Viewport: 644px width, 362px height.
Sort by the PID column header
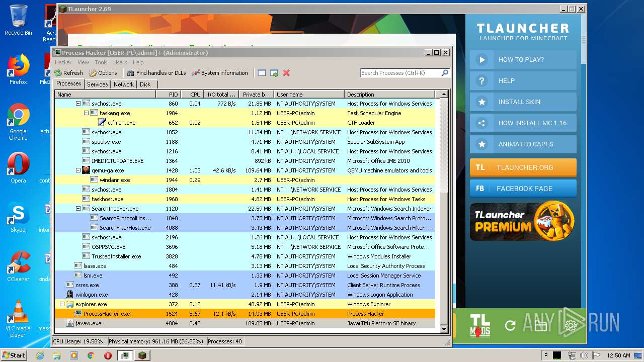pos(168,95)
